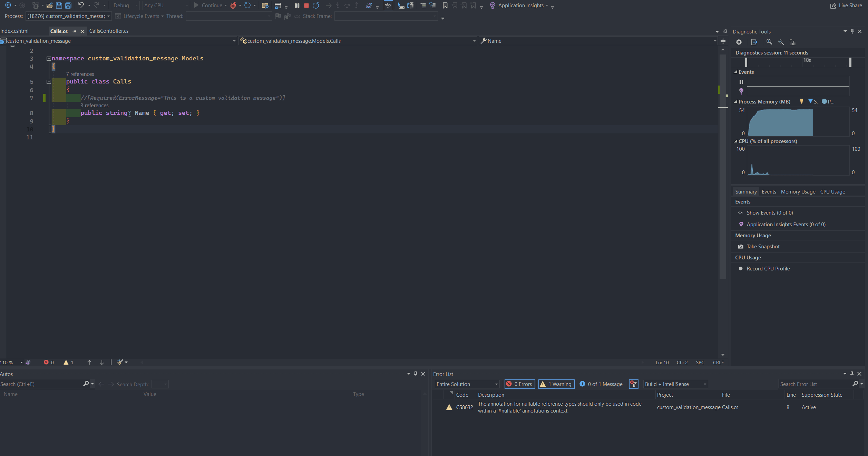
Task: Collapse the Calls class outline
Action: coord(49,82)
